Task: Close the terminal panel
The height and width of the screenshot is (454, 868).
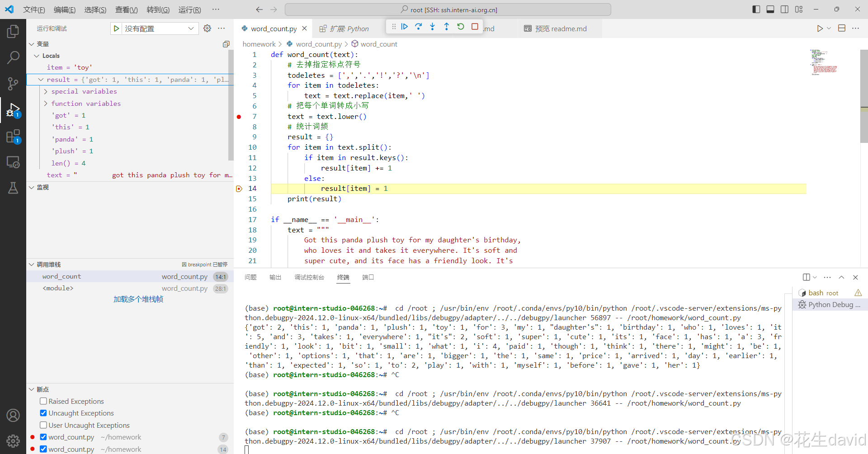Action: [855, 277]
